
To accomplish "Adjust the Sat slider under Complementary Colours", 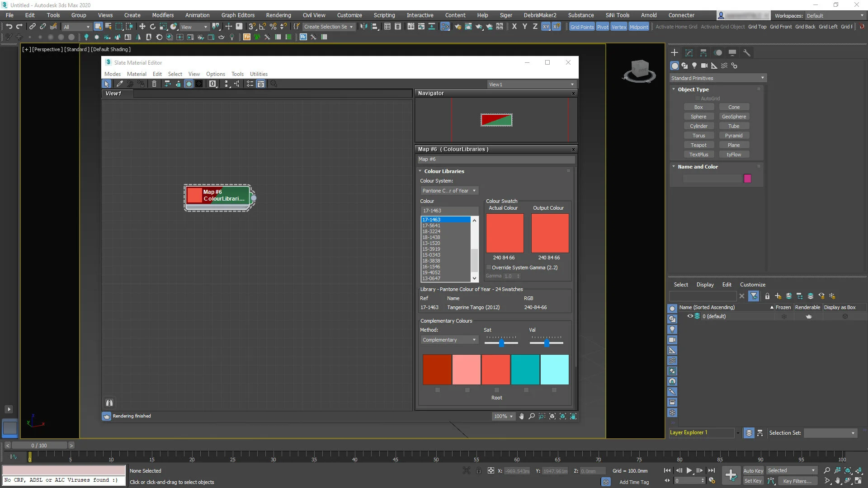I will click(501, 343).
